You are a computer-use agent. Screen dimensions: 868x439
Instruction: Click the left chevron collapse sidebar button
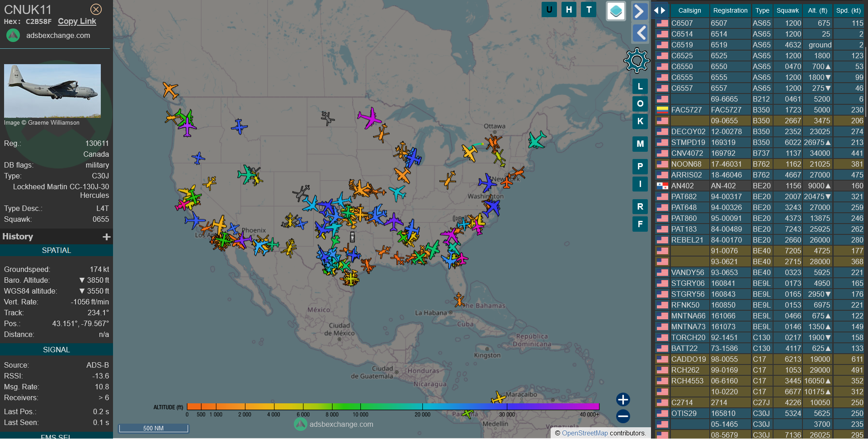pyautogui.click(x=639, y=33)
